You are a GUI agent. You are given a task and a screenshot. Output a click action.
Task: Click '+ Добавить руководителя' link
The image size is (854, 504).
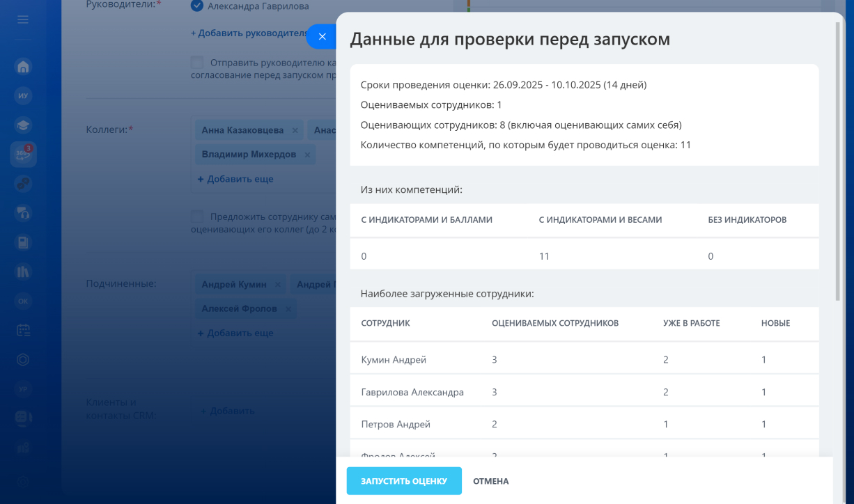[x=249, y=33]
